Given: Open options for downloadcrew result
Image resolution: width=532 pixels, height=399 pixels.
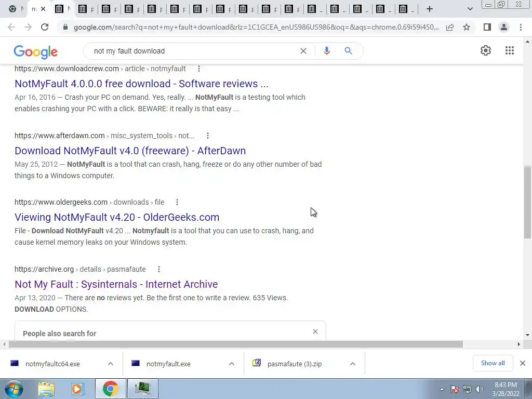Looking at the screenshot, I should click(x=199, y=69).
